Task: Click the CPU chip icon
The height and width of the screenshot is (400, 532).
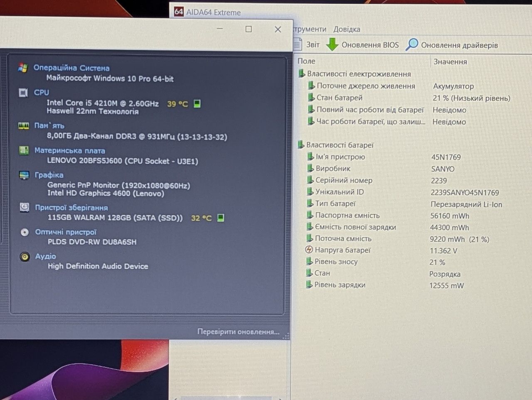Action: (24, 93)
